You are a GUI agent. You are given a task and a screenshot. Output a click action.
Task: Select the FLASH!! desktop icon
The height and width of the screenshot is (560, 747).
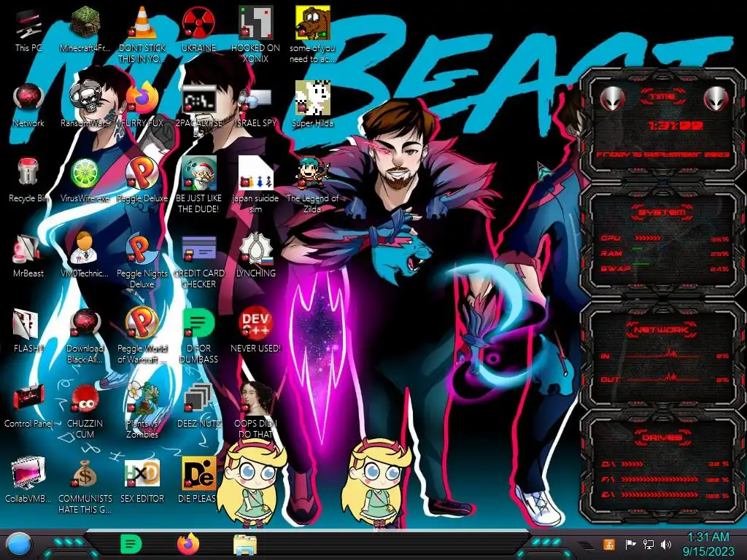tap(28, 332)
